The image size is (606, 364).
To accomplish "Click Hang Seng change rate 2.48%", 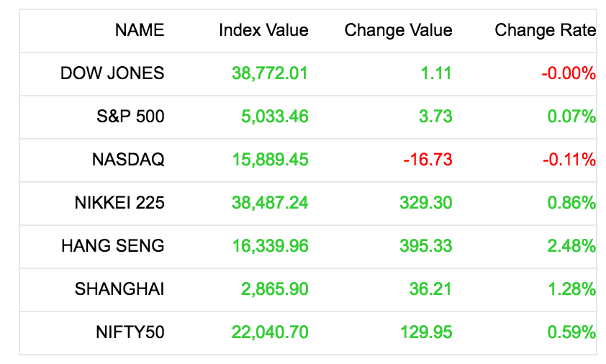I will pyautogui.click(x=571, y=246).
